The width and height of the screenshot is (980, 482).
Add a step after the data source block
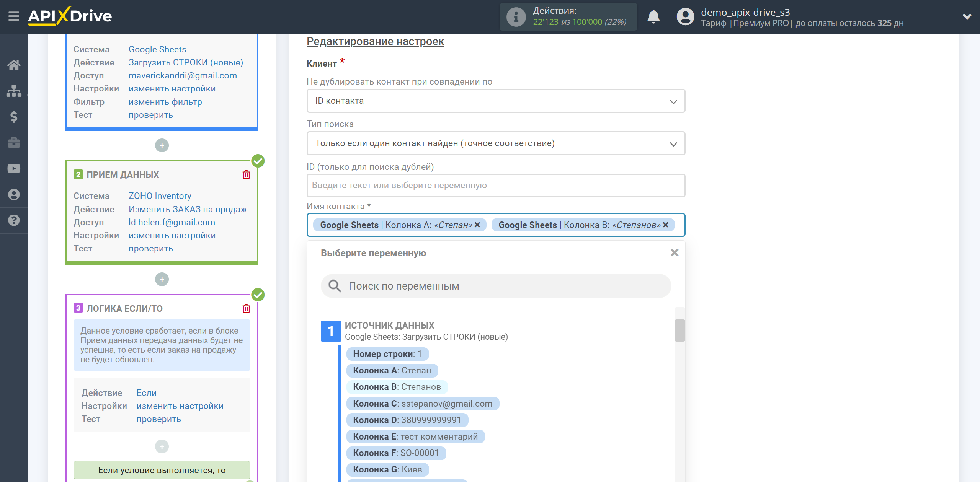162,146
